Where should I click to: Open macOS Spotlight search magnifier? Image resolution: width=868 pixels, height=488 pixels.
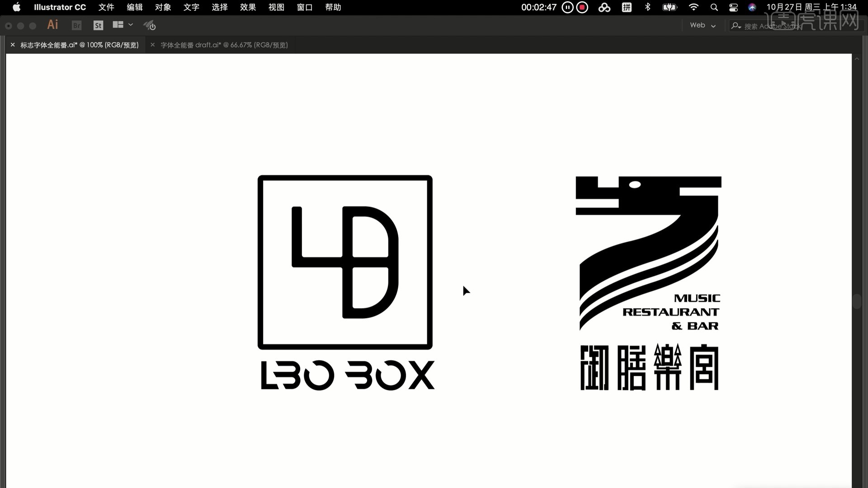(714, 7)
